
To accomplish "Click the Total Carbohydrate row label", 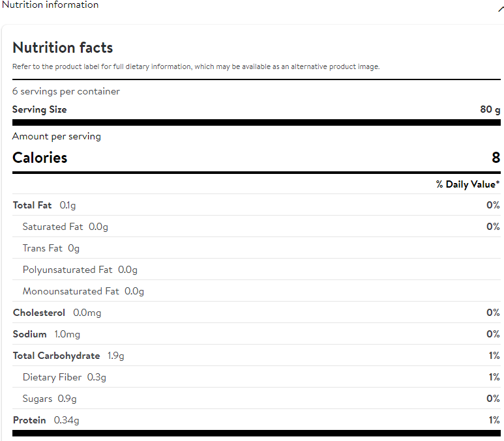I will [57, 356].
